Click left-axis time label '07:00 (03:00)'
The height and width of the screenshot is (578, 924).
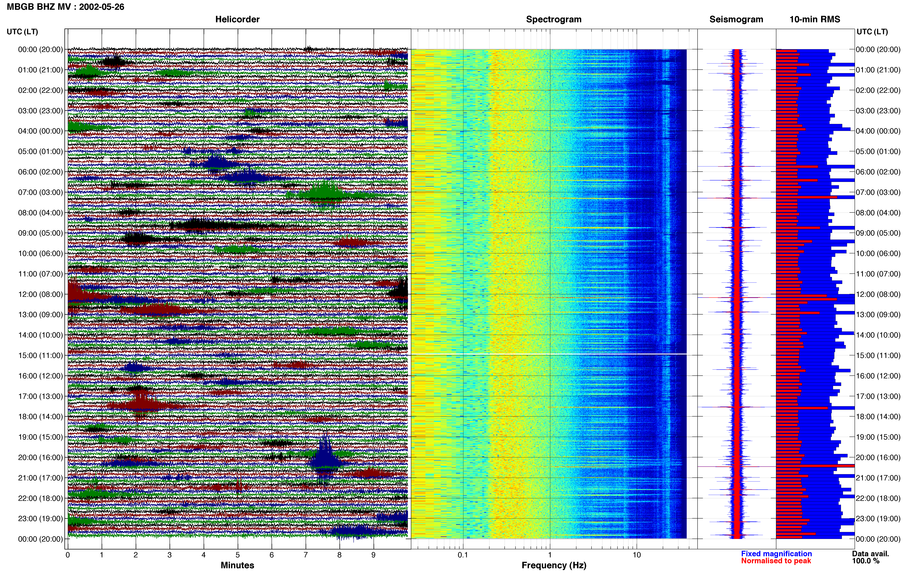[41, 192]
